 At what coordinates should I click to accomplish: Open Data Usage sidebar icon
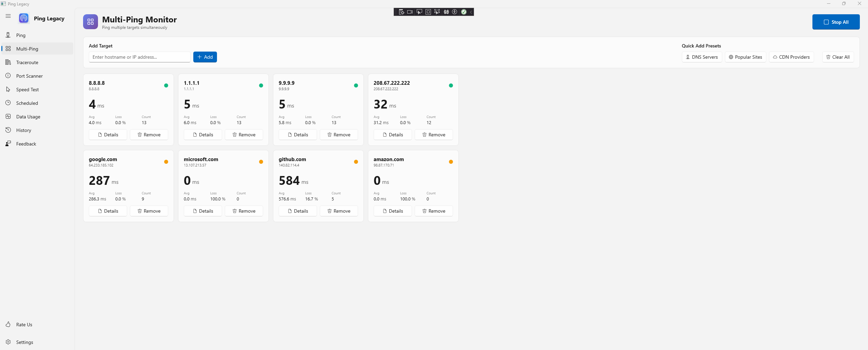(8, 116)
